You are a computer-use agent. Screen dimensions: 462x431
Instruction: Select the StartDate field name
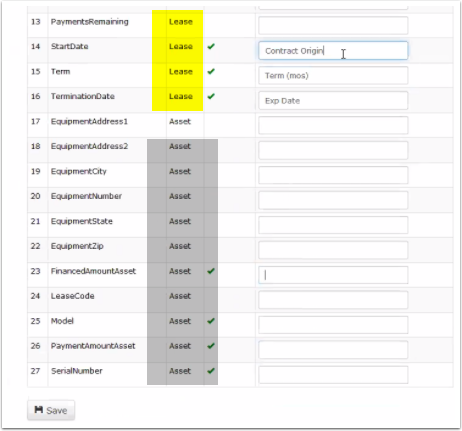pos(70,47)
